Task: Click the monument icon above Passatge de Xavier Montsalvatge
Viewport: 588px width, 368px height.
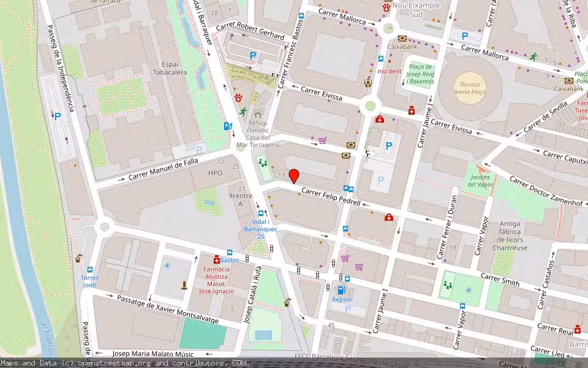Action: pyautogui.click(x=184, y=285)
